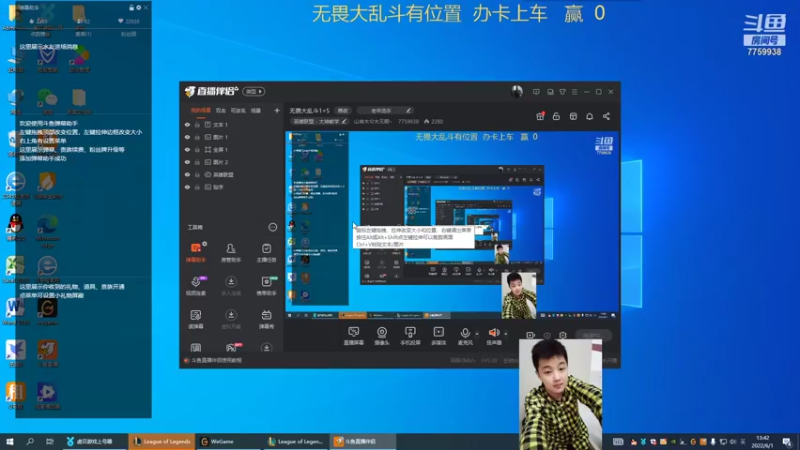
Task: Open the mode switch pill next to logo
Action: pyautogui.click(x=254, y=91)
